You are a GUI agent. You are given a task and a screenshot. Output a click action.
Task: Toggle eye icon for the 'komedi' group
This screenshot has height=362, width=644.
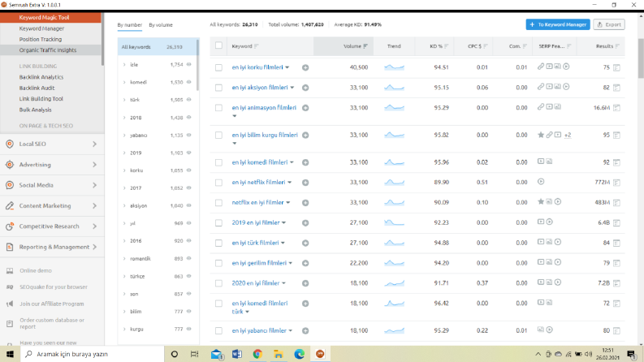tap(189, 82)
